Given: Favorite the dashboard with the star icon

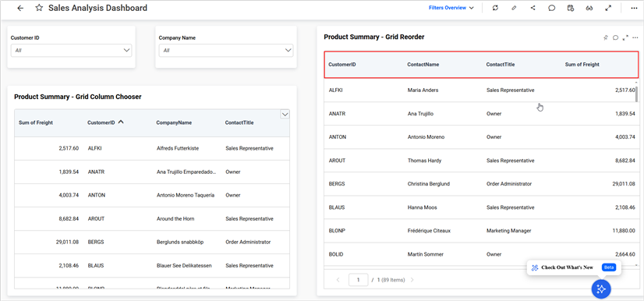Looking at the screenshot, I should [x=39, y=8].
